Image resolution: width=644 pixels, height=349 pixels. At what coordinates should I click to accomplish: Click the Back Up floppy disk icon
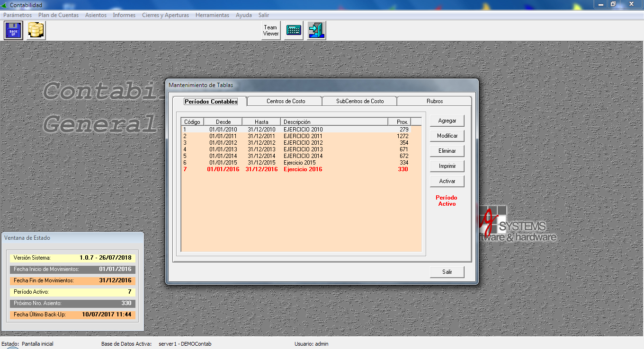pyautogui.click(x=13, y=31)
